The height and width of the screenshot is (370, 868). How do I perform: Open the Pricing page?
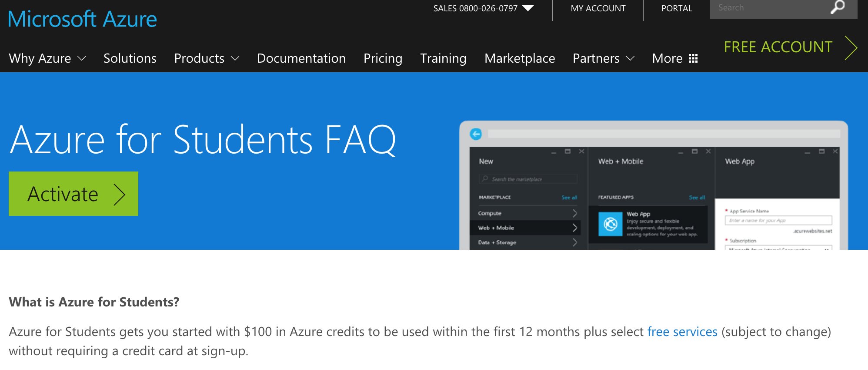[x=383, y=58]
